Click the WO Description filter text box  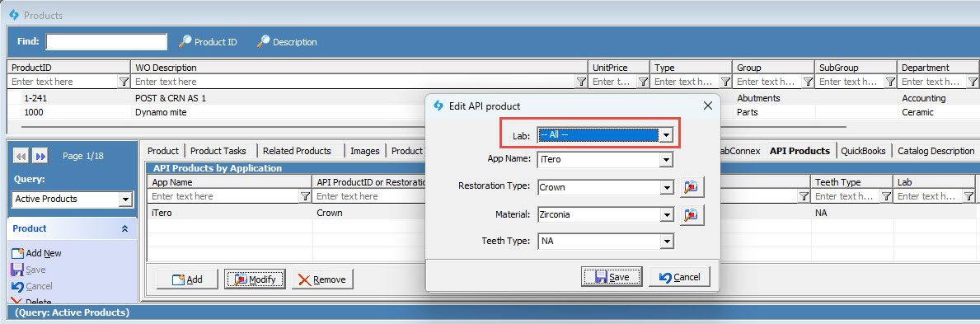point(354,82)
